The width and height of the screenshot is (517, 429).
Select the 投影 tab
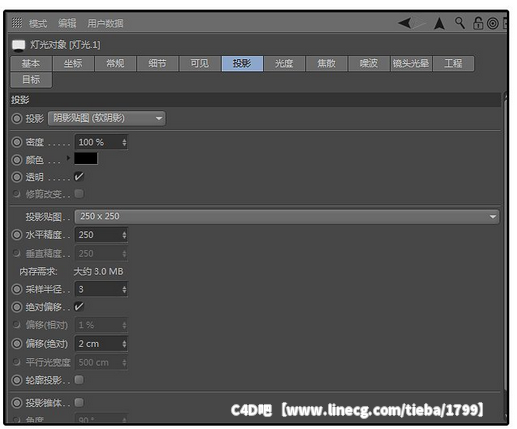coord(242,63)
